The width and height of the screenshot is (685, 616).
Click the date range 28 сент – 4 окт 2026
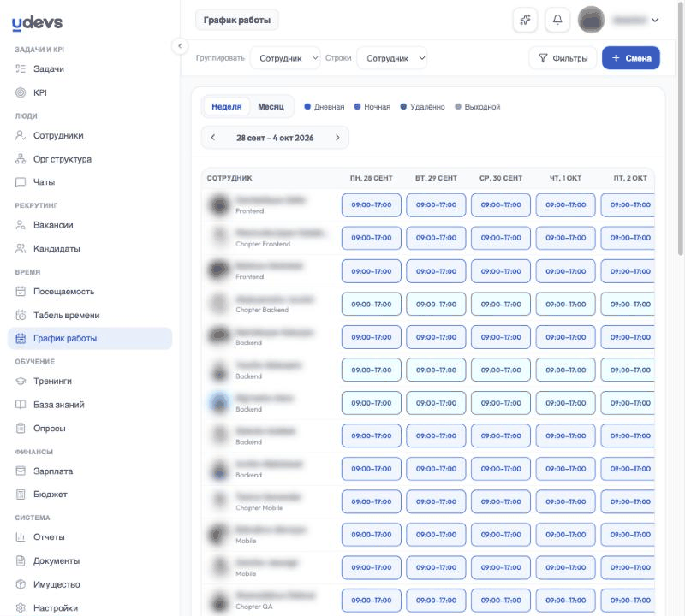[x=275, y=138]
